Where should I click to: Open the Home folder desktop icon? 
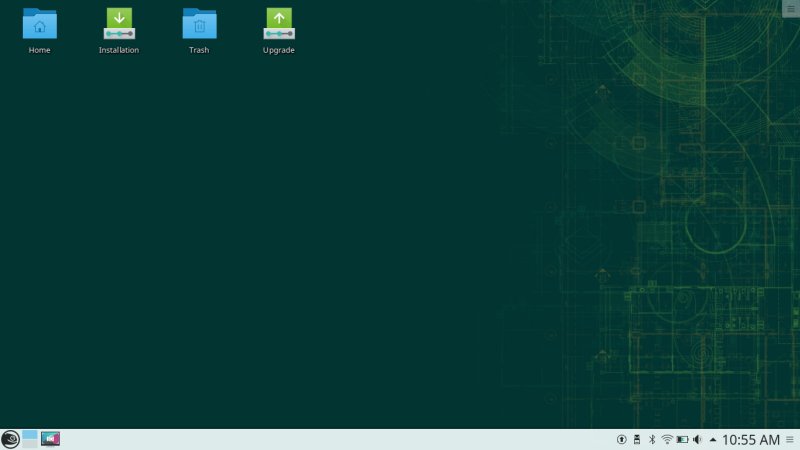click(x=39, y=24)
